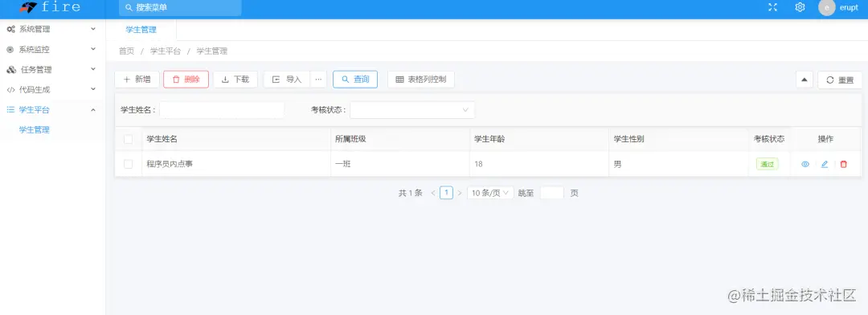Edit the 程序员内点事 row with pencil icon
868x315 pixels.
coord(825,165)
